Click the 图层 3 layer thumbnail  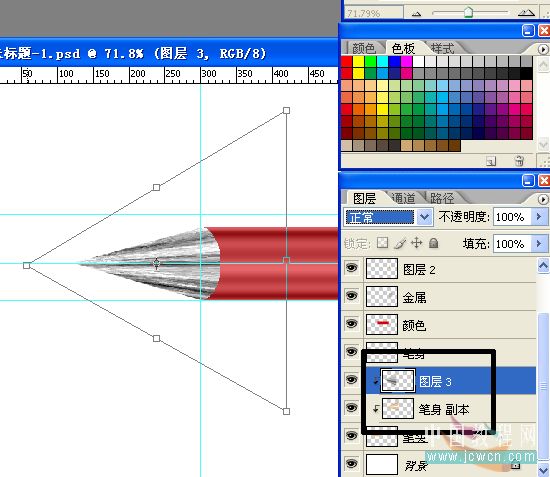(x=397, y=380)
